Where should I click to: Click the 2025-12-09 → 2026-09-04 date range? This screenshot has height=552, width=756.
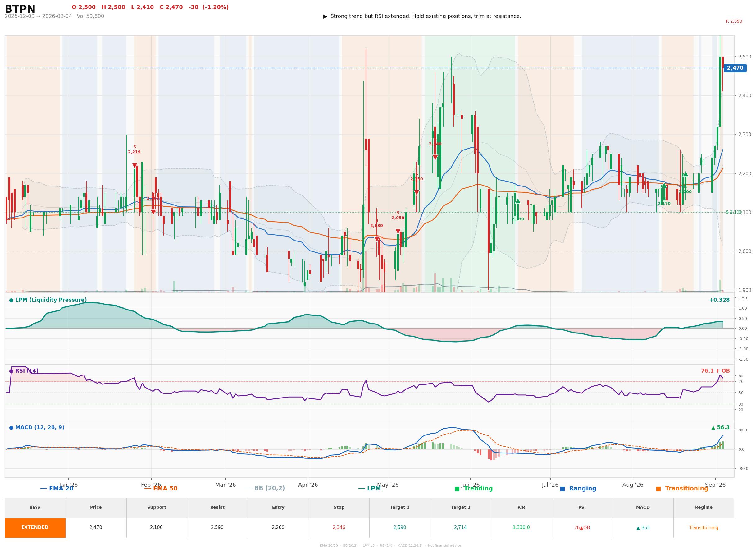click(38, 16)
